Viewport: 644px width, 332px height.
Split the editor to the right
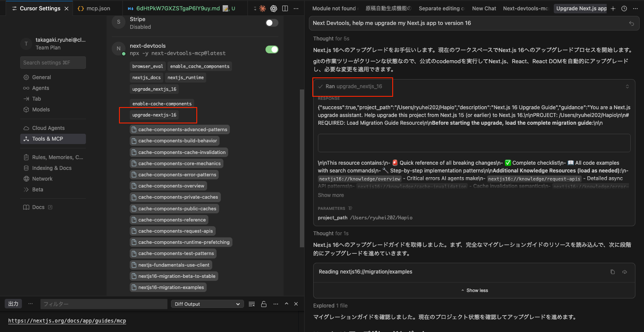pos(284,9)
